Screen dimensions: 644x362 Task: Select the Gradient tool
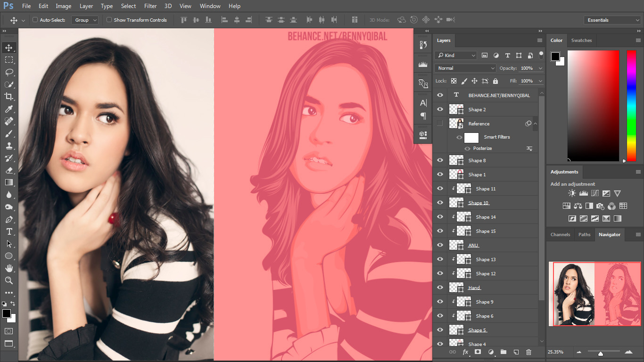9,182
